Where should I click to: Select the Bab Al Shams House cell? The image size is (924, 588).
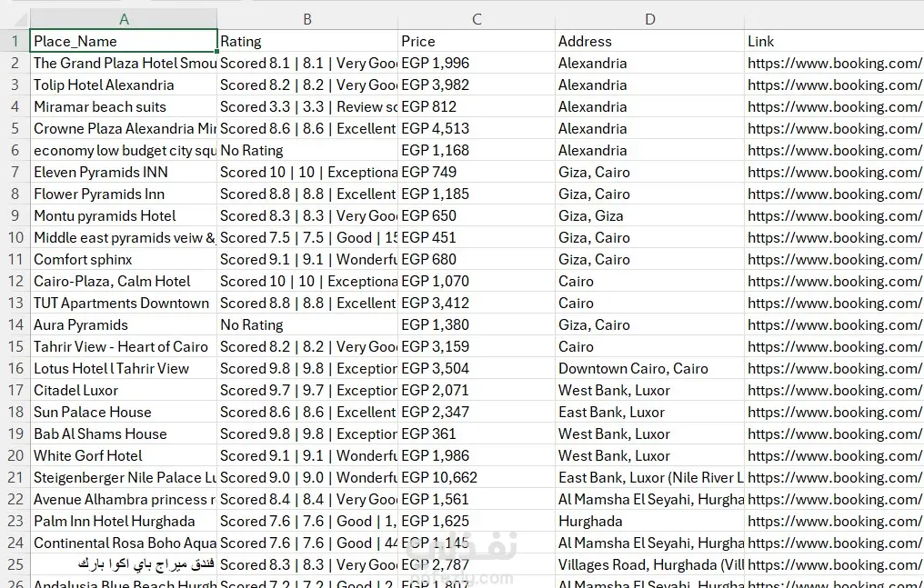124,434
